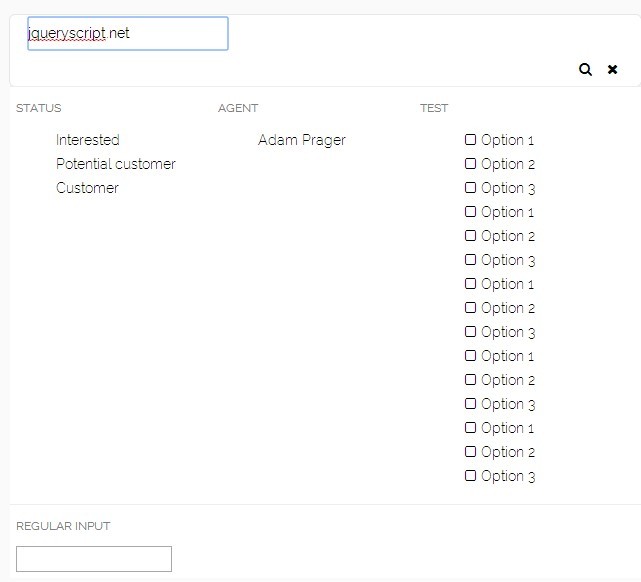The height and width of the screenshot is (582, 641).
Task: Tick the first Option 2 checkbox
Action: pyautogui.click(x=471, y=164)
